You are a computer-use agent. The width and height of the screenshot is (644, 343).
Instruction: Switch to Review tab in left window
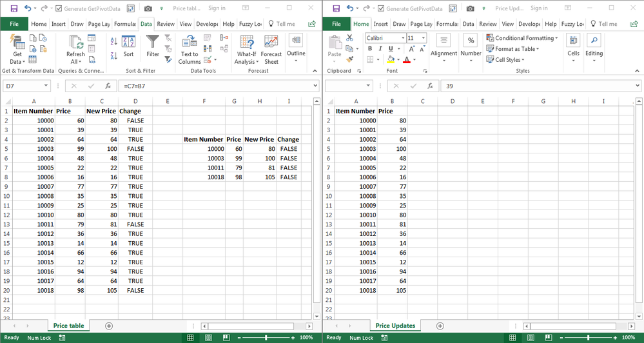point(166,24)
